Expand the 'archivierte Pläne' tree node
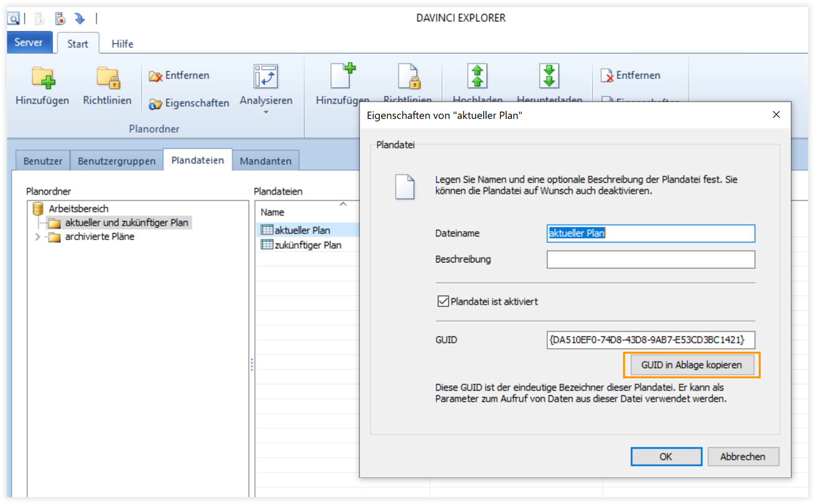 [x=38, y=237]
